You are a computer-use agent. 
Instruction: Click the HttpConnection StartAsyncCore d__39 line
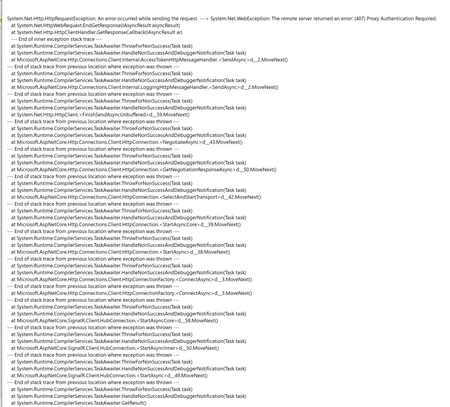[x=126, y=224]
